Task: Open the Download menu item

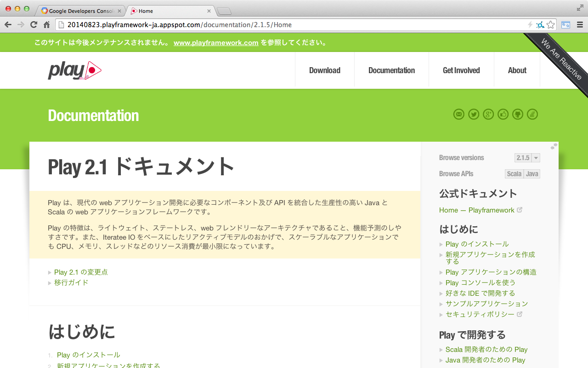Action: (325, 70)
